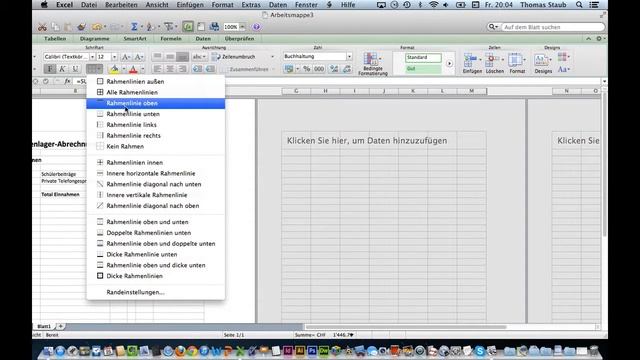
Task: Choose Dicke Rahmenlinien menu entry
Action: (156, 276)
